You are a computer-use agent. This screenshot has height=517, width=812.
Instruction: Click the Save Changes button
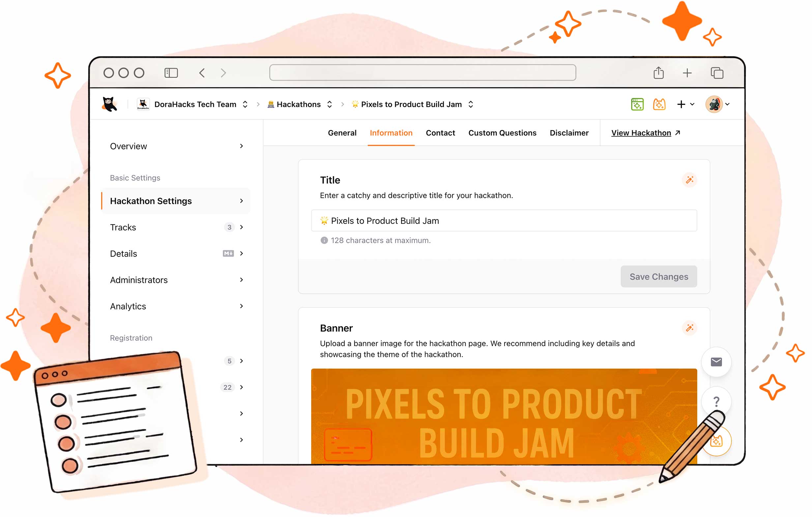pos(659,276)
